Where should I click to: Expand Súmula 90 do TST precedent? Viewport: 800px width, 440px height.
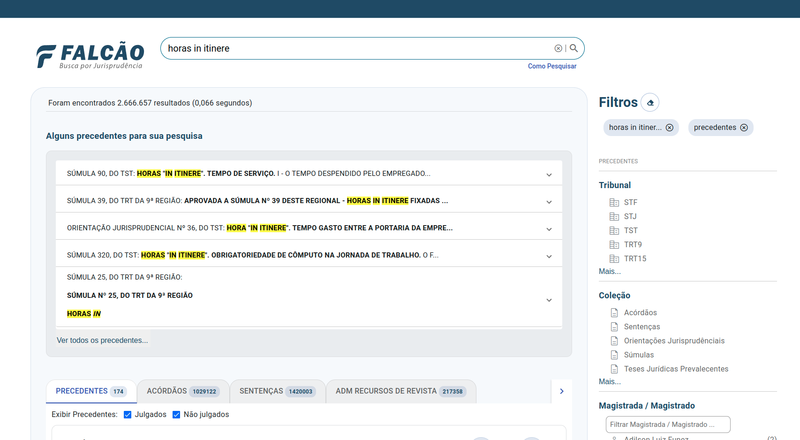click(549, 175)
